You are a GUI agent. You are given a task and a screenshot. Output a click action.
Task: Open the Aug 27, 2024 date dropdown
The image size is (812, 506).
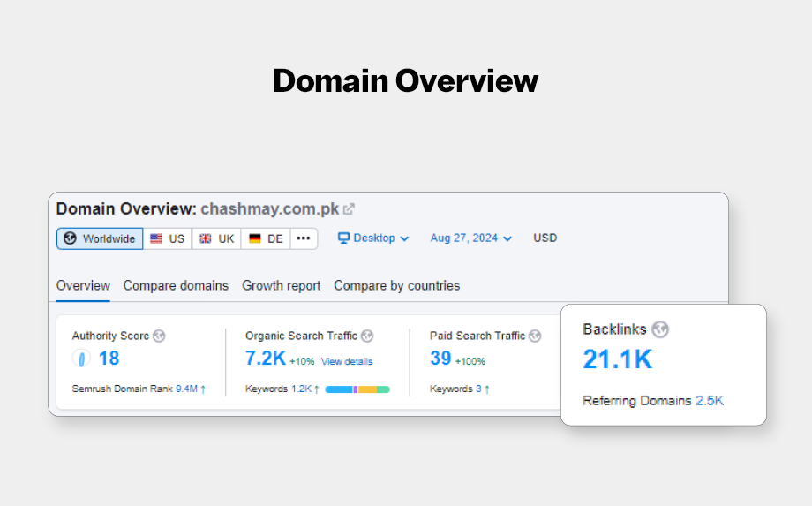pyautogui.click(x=470, y=238)
